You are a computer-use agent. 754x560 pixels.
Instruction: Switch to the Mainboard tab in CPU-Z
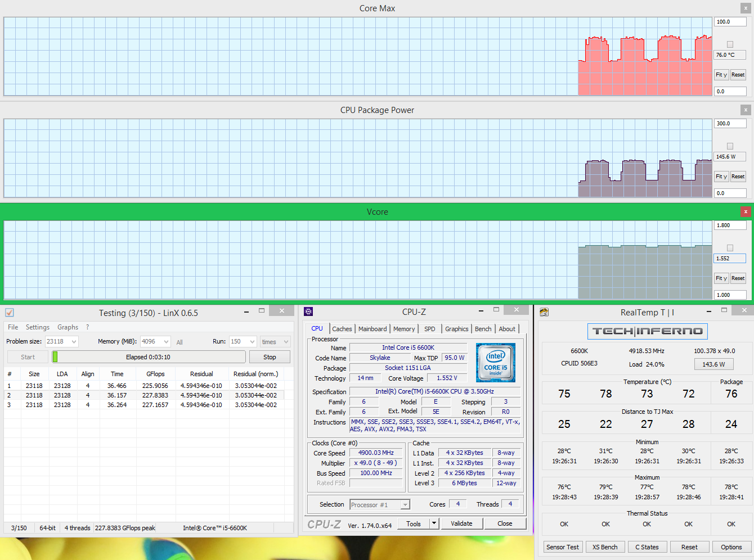tap(372, 329)
